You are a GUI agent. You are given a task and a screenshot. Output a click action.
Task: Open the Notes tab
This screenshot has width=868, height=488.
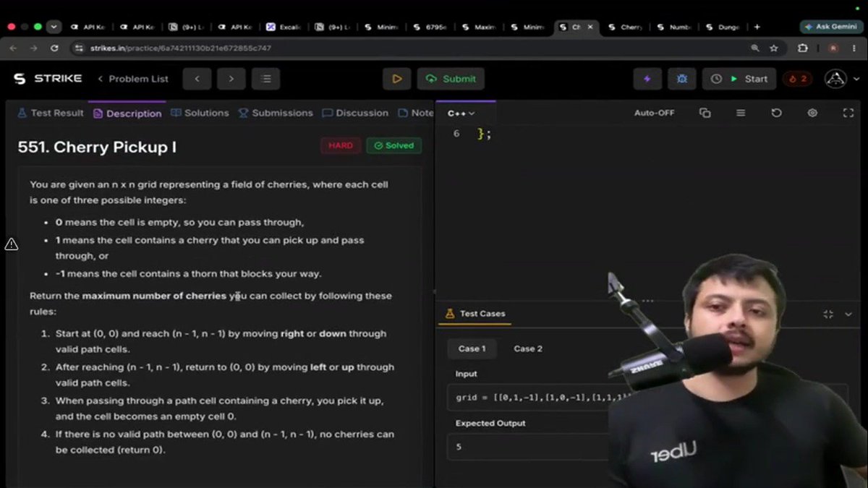click(x=416, y=113)
